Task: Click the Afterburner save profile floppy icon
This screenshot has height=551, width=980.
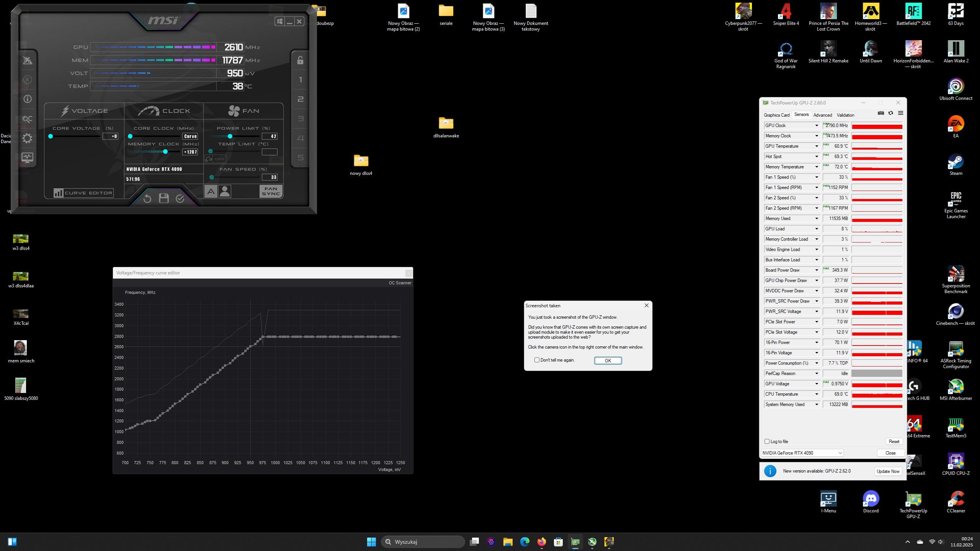Action: coord(164,198)
